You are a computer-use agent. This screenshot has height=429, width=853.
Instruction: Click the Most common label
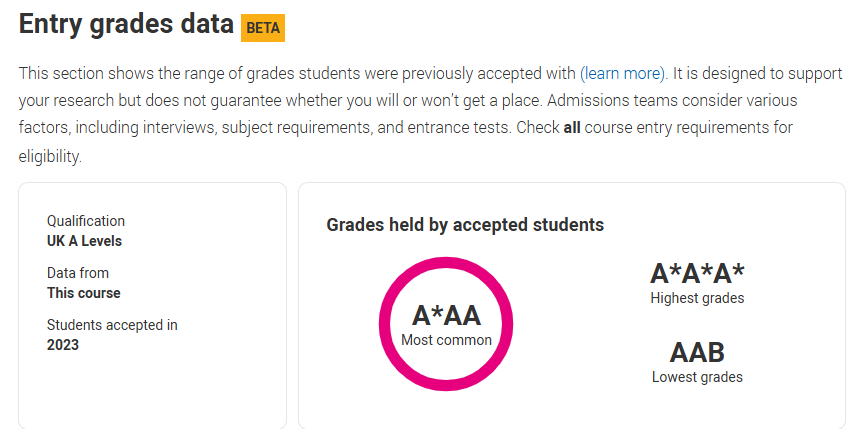tap(446, 340)
